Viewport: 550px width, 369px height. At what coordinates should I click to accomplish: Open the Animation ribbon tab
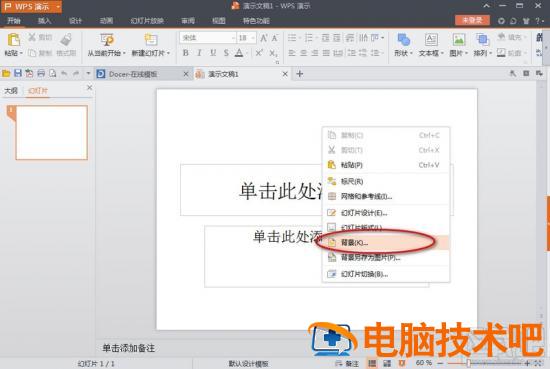click(x=106, y=21)
